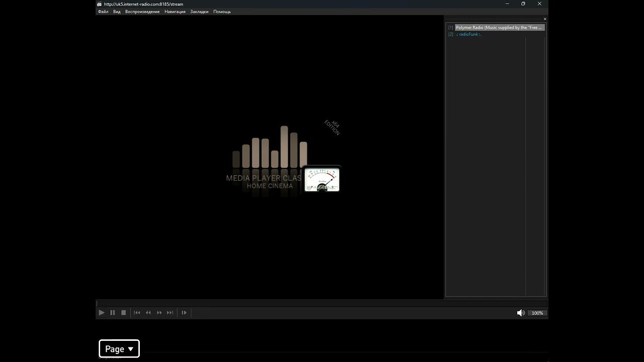Open the Файл menu

[x=103, y=12]
